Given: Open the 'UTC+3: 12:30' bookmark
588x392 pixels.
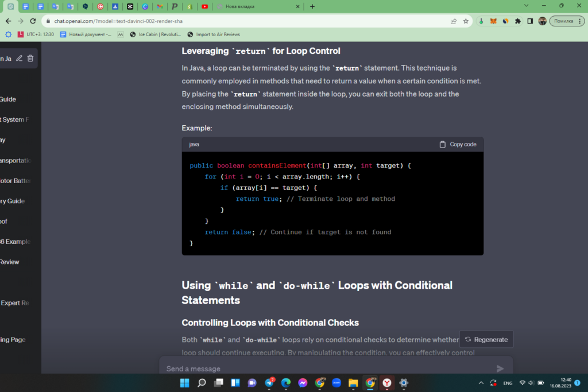Looking at the screenshot, I should coord(36,34).
